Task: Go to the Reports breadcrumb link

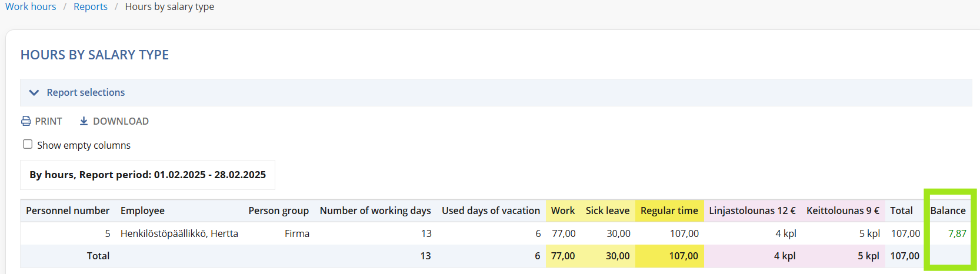Action: [91, 6]
